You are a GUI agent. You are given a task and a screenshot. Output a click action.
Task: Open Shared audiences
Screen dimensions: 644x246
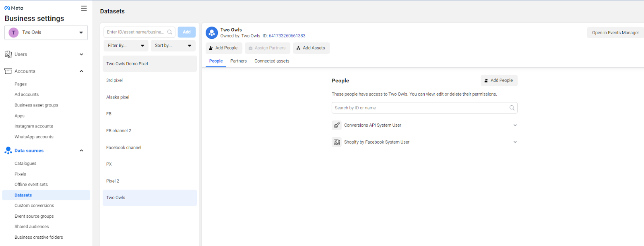click(31, 227)
